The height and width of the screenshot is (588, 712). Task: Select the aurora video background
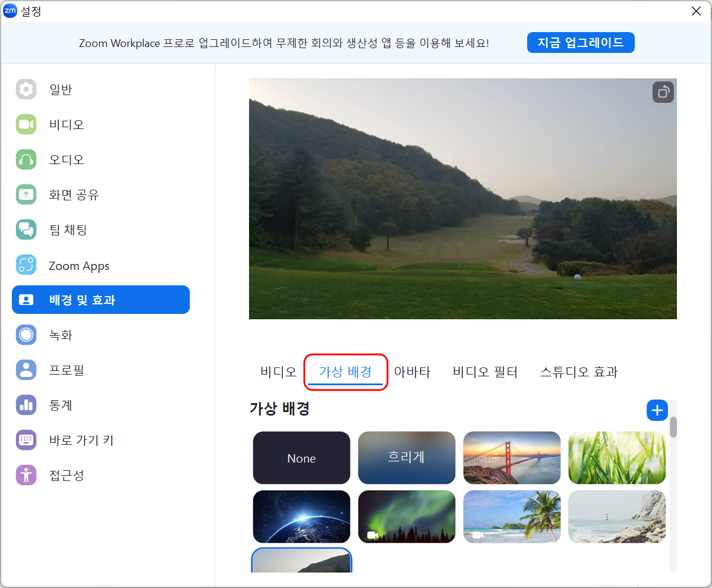click(407, 517)
